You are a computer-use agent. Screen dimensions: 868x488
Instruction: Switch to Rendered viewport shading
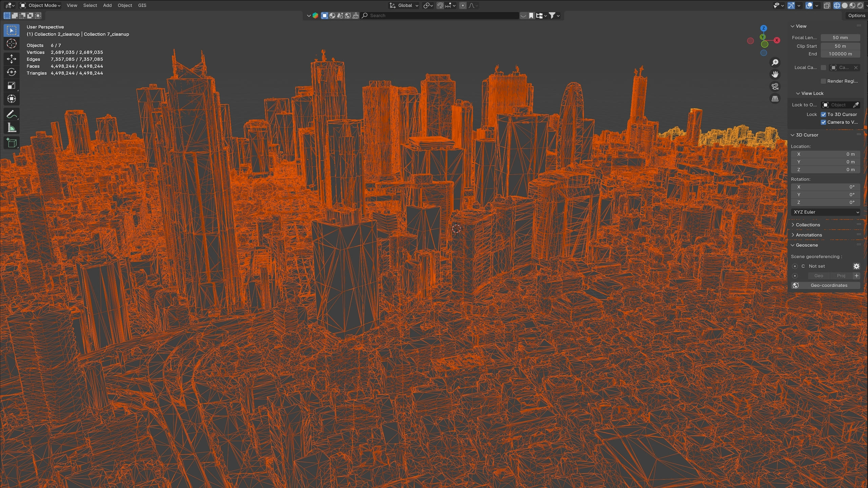point(860,5)
